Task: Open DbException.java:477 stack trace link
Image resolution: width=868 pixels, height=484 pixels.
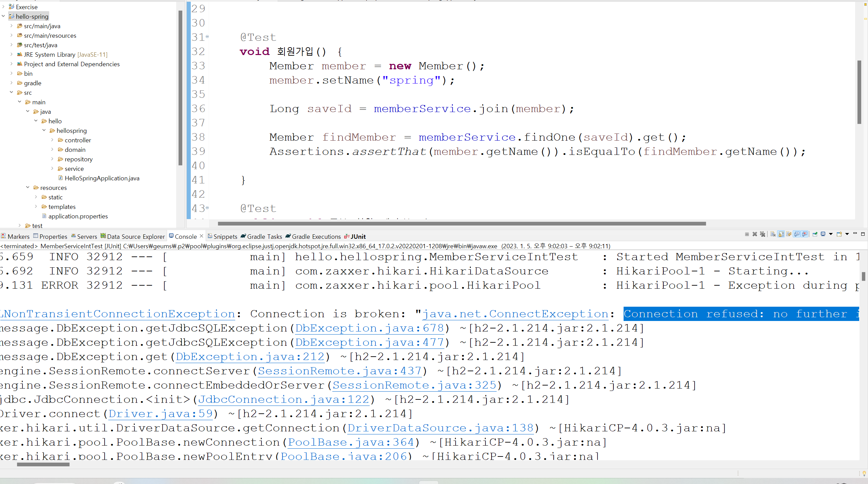Action: tap(370, 342)
